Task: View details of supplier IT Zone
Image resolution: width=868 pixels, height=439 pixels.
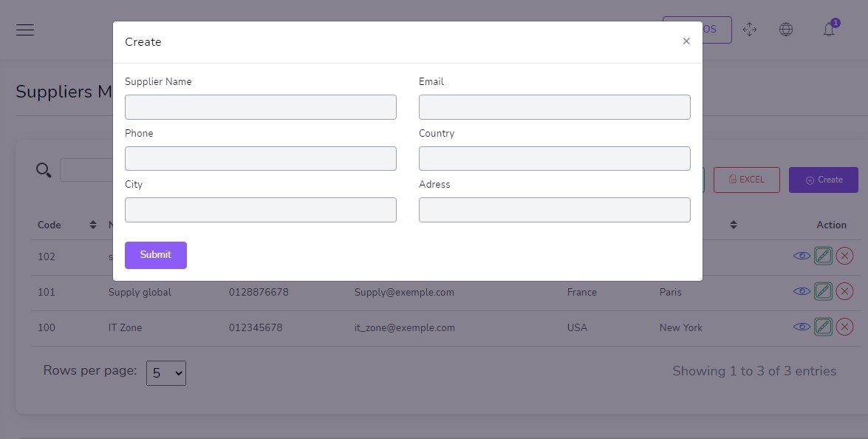Action: [801, 327]
